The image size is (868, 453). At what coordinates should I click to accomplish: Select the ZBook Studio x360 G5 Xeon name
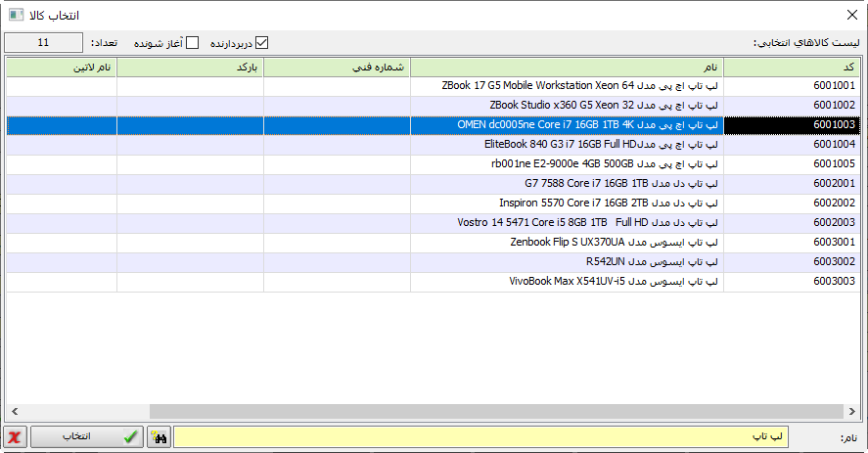[x=567, y=106]
